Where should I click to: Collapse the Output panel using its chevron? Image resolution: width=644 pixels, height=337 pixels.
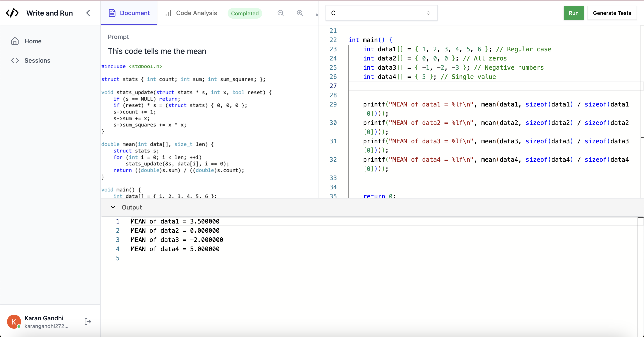tap(113, 207)
